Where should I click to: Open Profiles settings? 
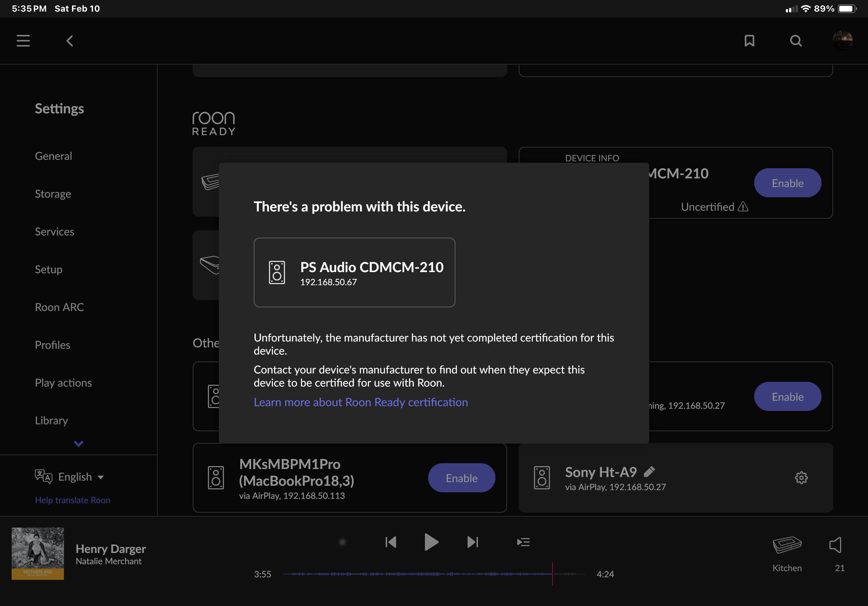coord(53,345)
